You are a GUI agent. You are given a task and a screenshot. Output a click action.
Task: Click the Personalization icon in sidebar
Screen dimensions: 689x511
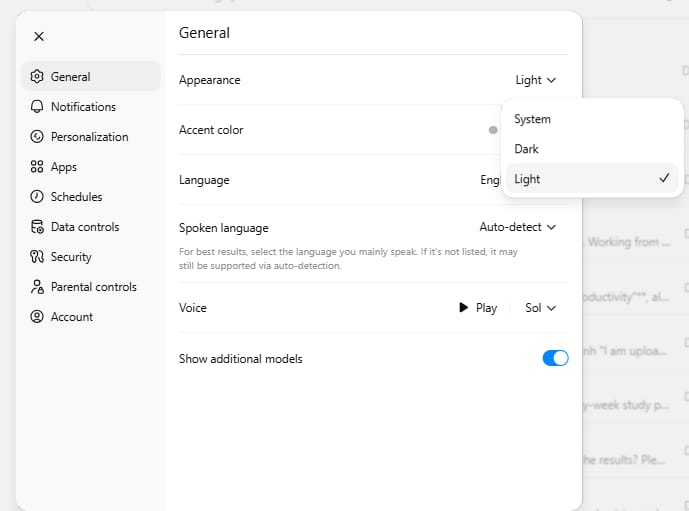click(37, 137)
